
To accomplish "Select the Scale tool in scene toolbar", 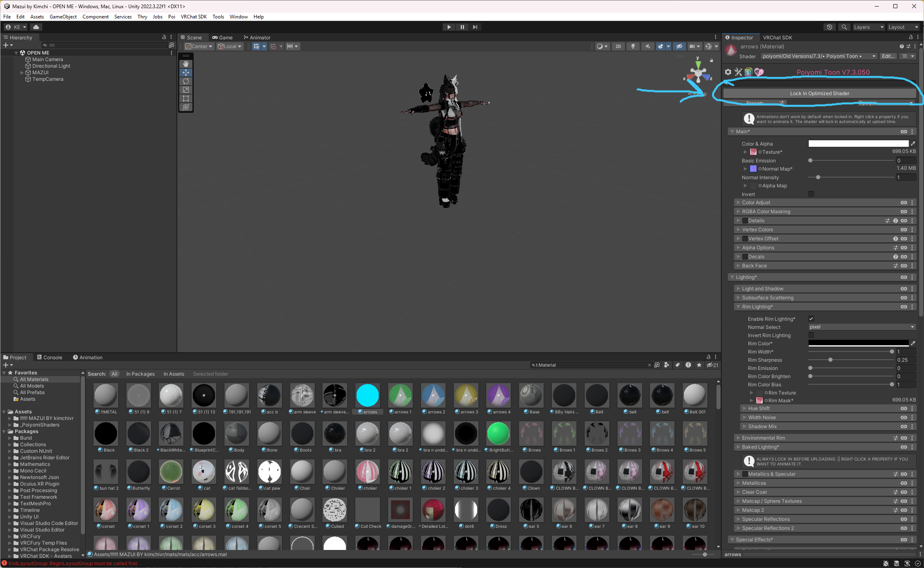I will pyautogui.click(x=186, y=90).
